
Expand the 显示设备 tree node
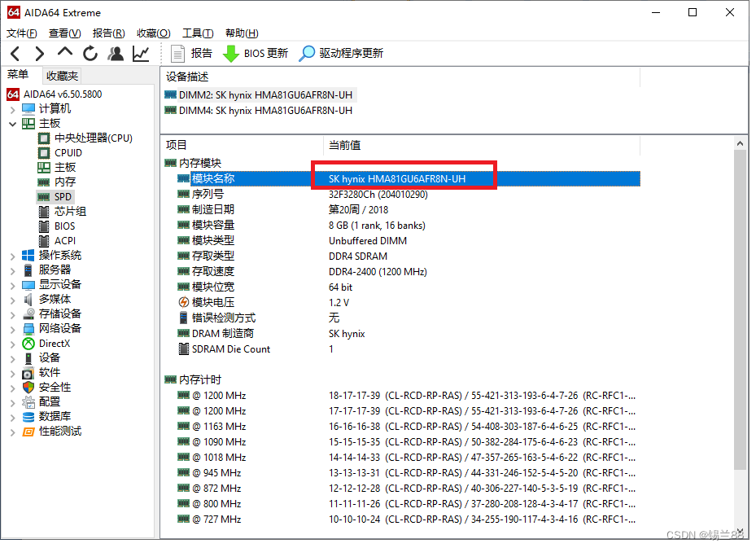click(12, 286)
